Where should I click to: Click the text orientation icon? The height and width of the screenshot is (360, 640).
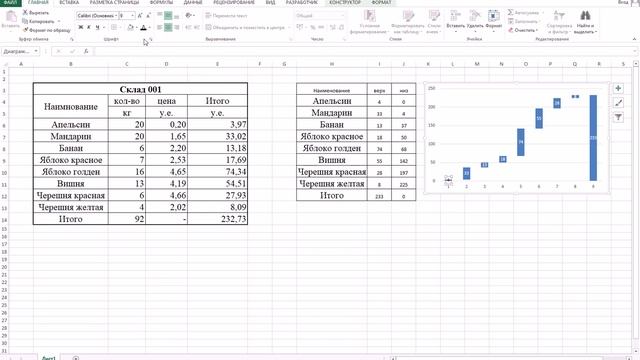tap(188, 16)
